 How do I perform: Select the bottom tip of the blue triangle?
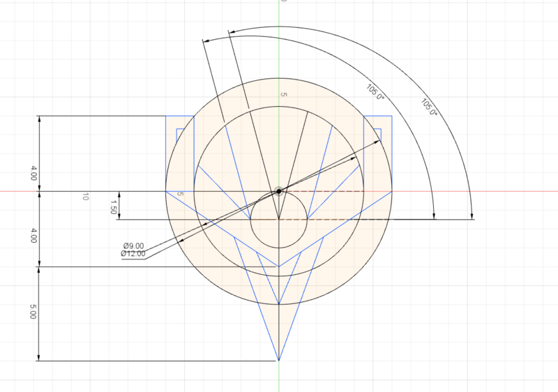278,361
